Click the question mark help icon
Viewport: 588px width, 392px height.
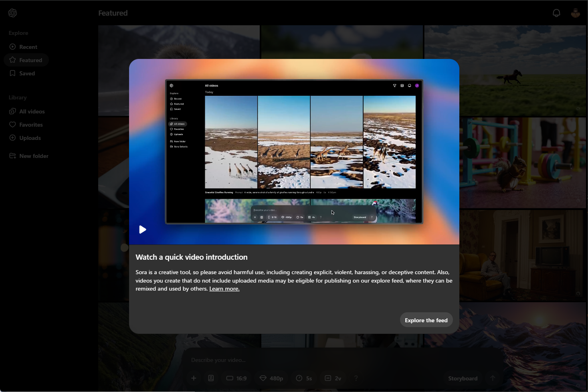[356, 378]
